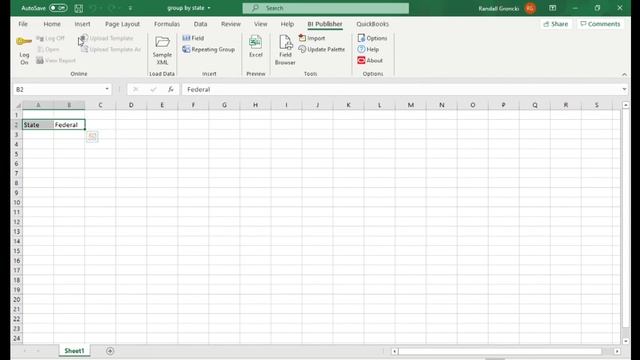
Task: Click Log Off in Online group
Action: click(51, 38)
